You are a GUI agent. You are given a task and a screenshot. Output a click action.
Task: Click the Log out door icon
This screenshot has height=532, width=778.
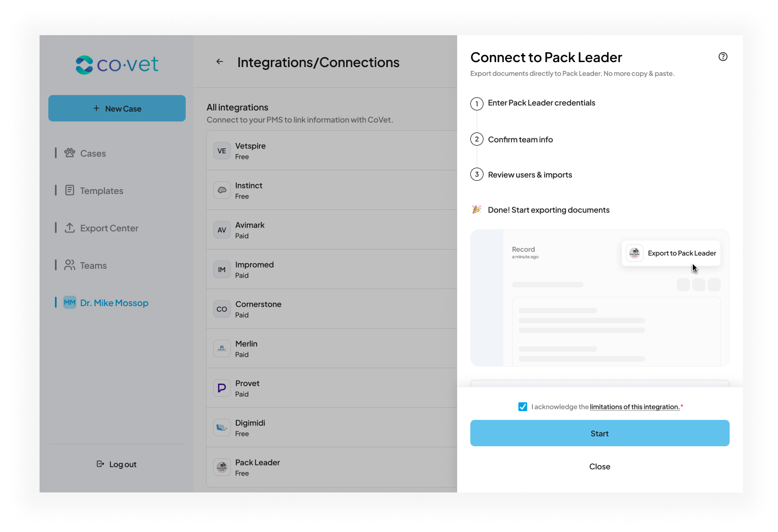point(101,464)
